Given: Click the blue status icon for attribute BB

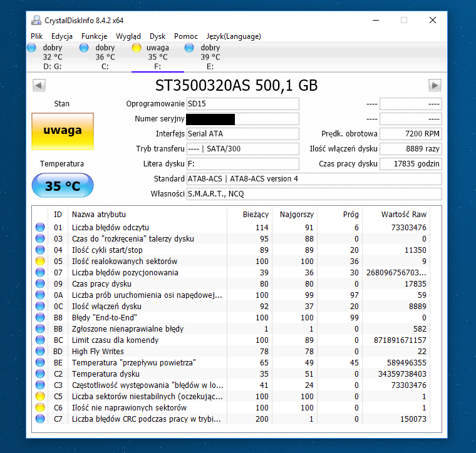Looking at the screenshot, I should point(40,328).
